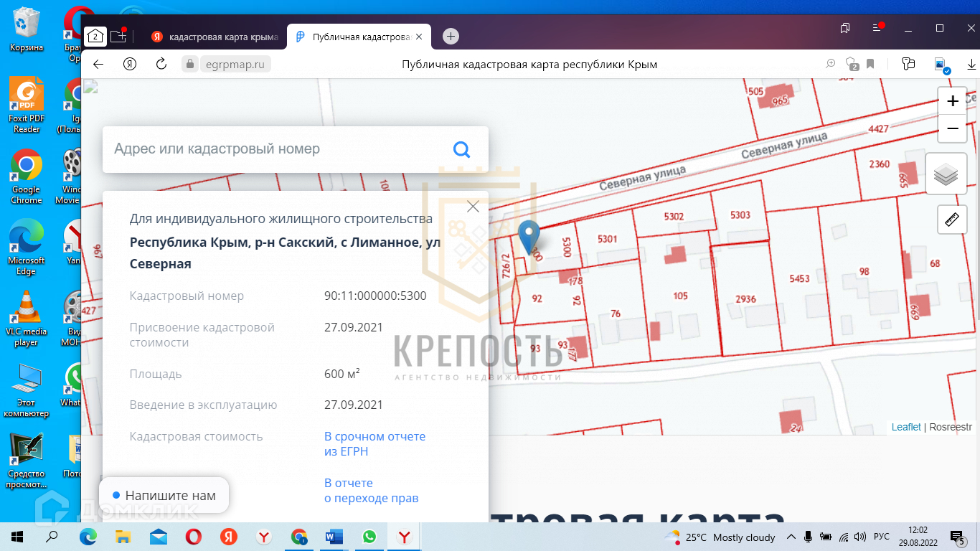Open 'В срочном отчете из ЕГРН' link
This screenshot has height=551, width=980.
(374, 443)
